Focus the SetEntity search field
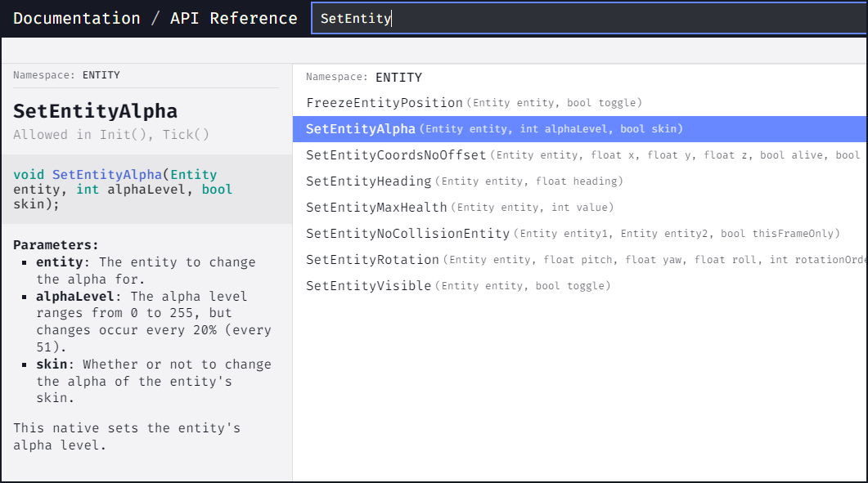This screenshot has width=868, height=483. 589,18
